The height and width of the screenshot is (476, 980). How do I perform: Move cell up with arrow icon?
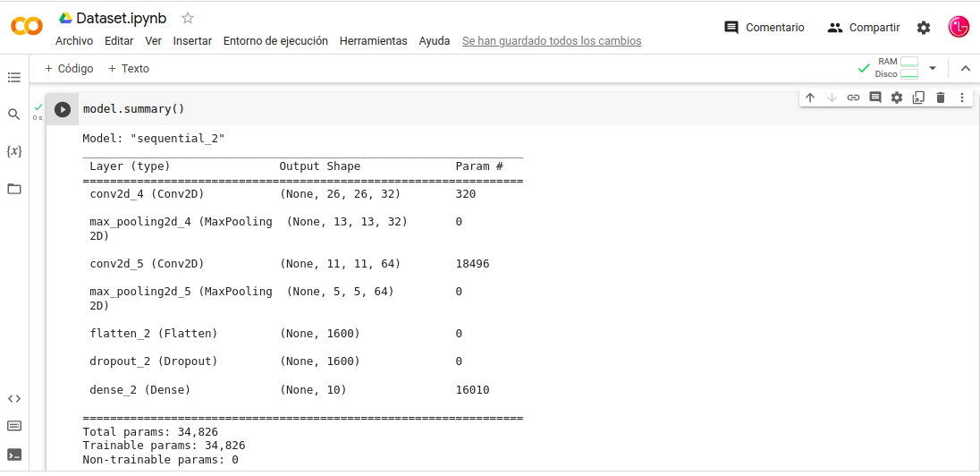pos(810,98)
